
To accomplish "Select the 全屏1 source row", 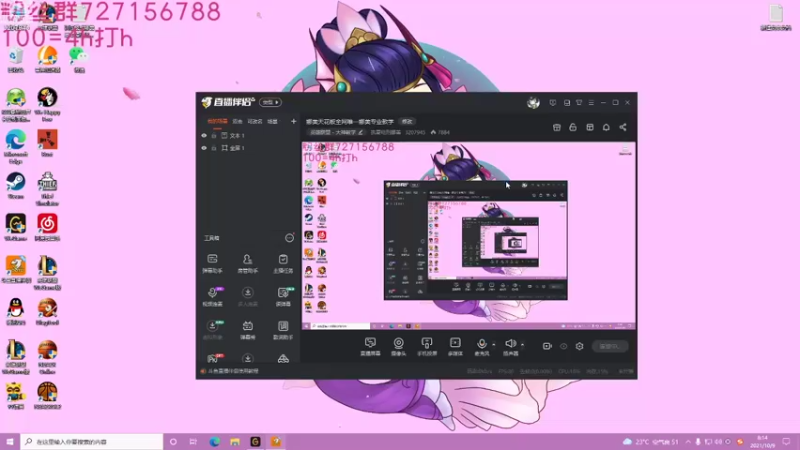I will pos(248,148).
